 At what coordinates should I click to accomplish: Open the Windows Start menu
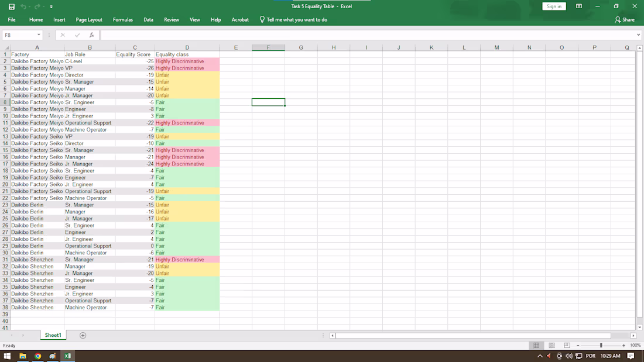(x=7, y=356)
